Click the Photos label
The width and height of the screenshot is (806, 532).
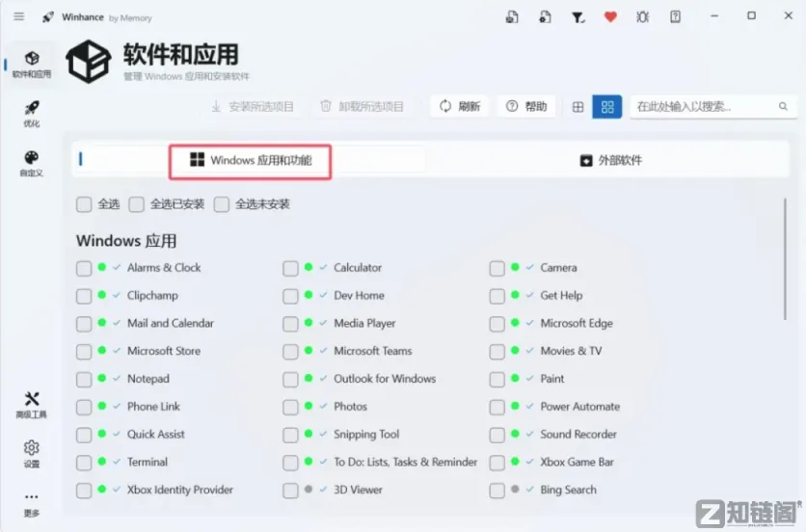[351, 406]
